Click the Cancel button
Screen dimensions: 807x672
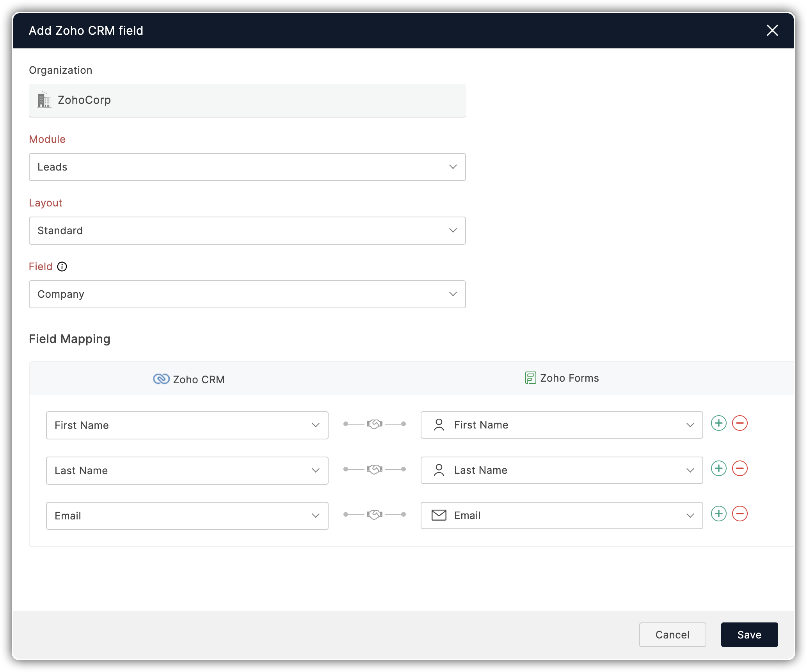click(x=672, y=635)
